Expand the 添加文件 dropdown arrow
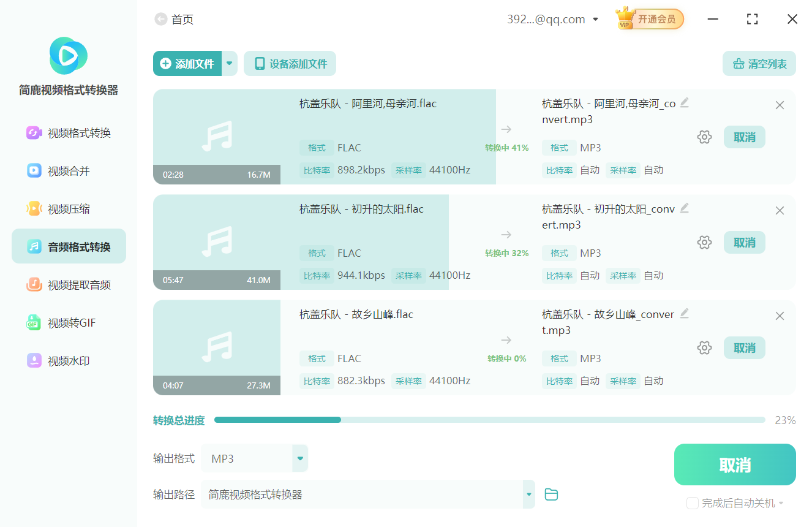The height and width of the screenshot is (527, 812). tap(230, 63)
